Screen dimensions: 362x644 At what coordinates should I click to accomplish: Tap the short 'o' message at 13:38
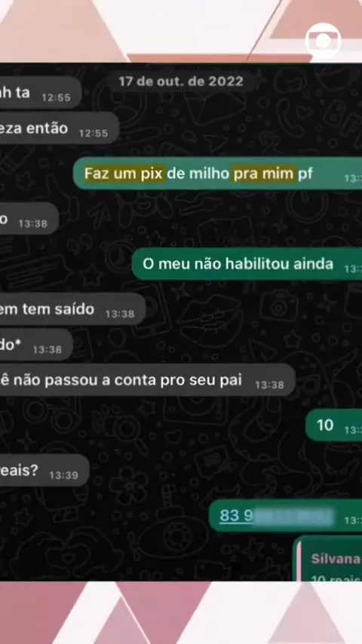point(29,219)
